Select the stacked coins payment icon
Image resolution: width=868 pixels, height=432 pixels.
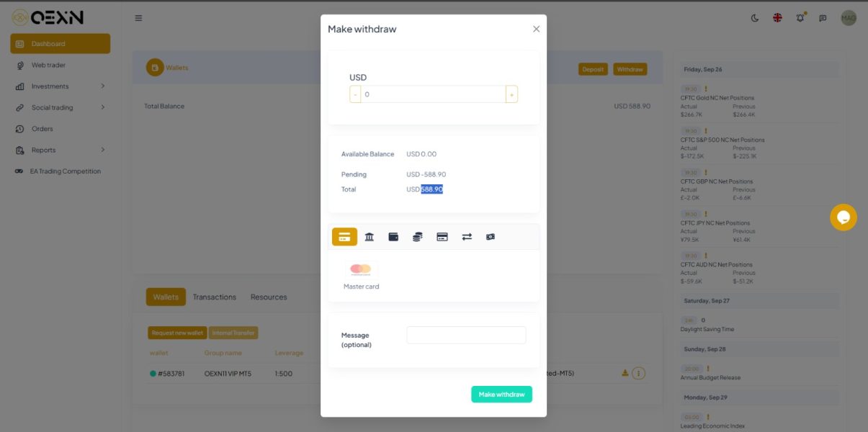(x=417, y=237)
